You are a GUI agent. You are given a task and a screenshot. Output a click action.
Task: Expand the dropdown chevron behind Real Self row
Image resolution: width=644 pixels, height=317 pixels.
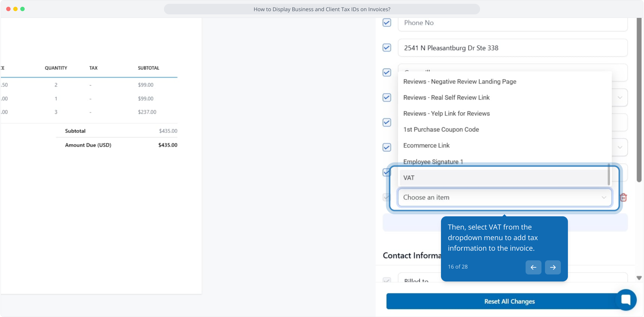(620, 97)
